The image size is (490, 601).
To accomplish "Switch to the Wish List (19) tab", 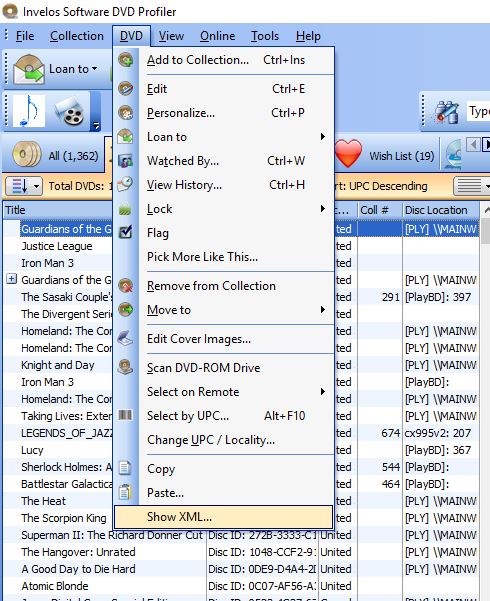I will tap(386, 155).
